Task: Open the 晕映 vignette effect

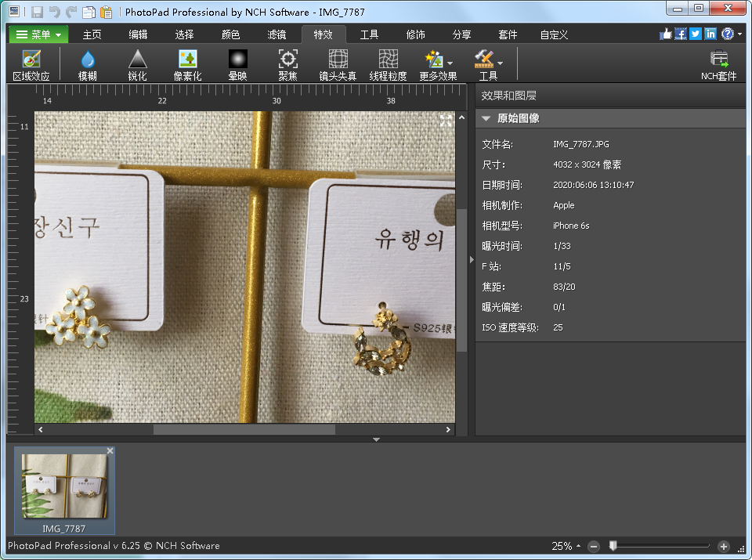Action: pyautogui.click(x=237, y=64)
